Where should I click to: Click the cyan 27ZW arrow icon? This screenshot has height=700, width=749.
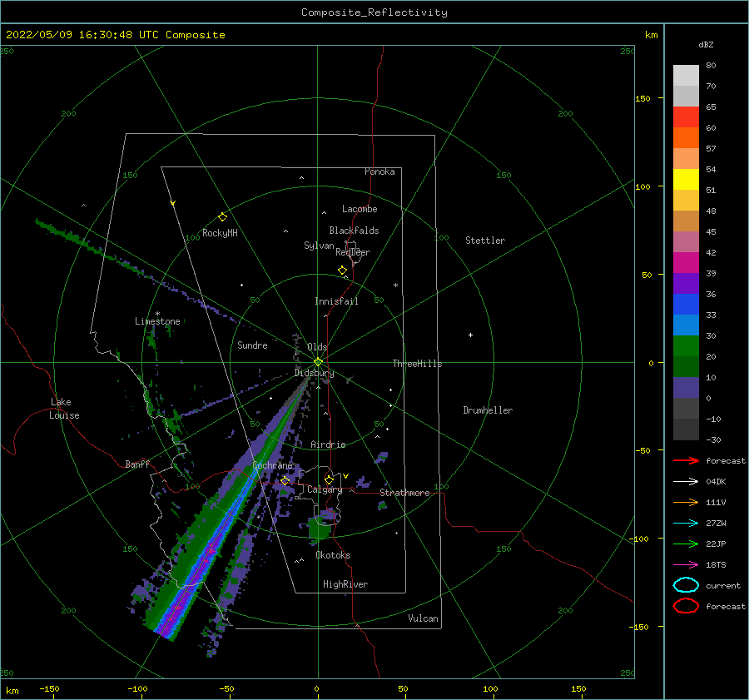click(x=686, y=524)
